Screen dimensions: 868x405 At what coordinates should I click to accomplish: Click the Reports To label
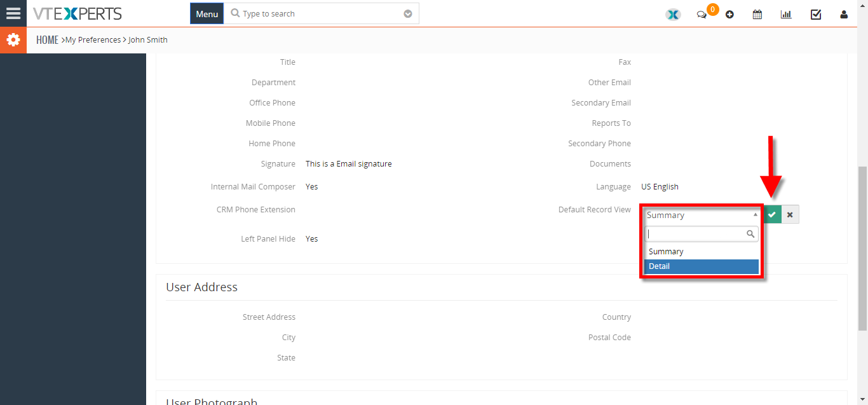click(x=611, y=123)
